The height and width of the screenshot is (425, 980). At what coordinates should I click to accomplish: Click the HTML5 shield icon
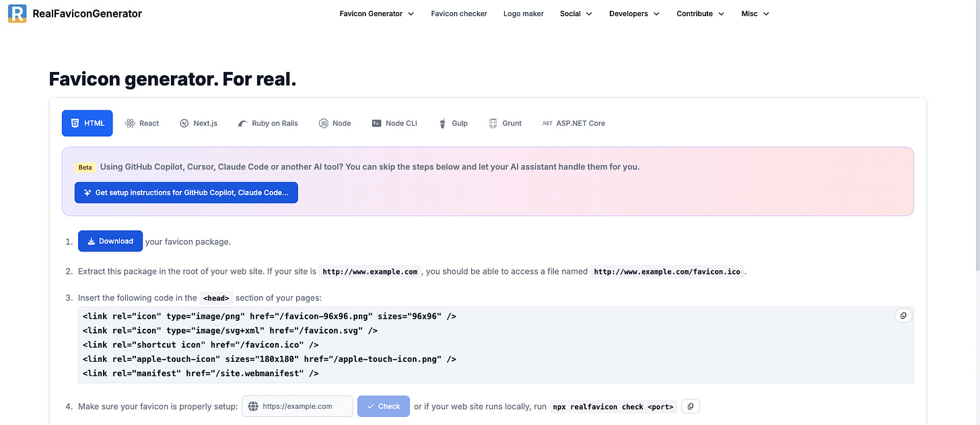(x=75, y=123)
